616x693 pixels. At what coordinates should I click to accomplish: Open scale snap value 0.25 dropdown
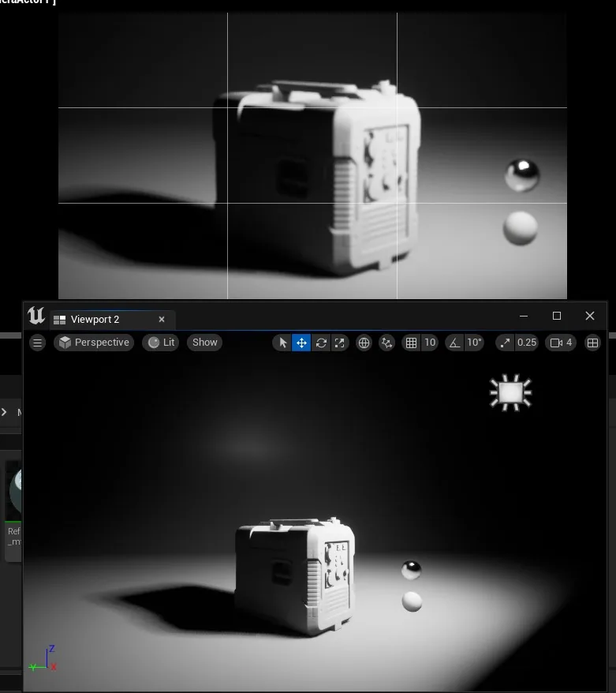tap(527, 343)
